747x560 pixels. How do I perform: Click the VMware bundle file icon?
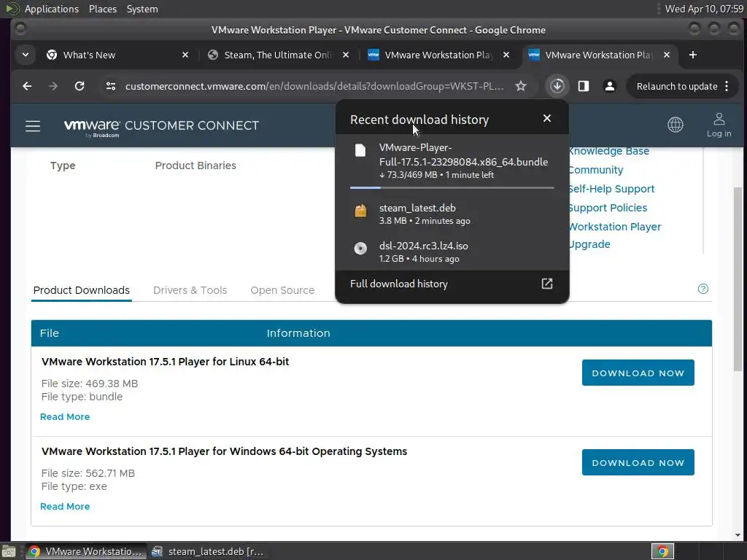[360, 150]
